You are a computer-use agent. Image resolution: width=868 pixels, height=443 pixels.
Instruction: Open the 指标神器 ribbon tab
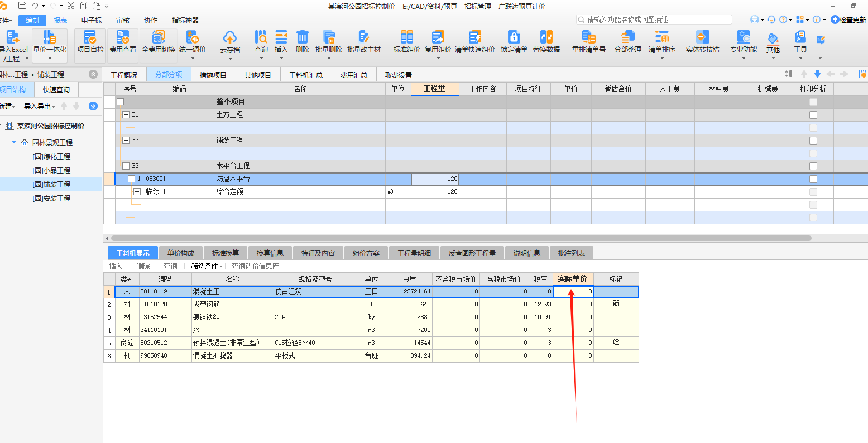click(x=185, y=20)
